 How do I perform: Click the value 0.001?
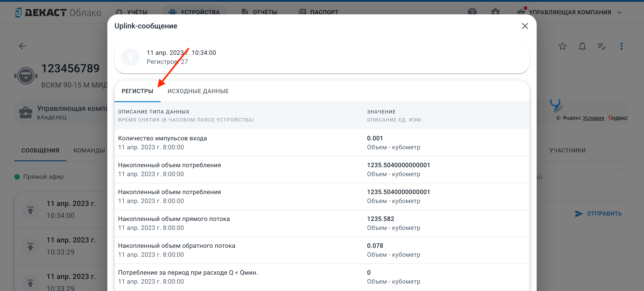[375, 138]
